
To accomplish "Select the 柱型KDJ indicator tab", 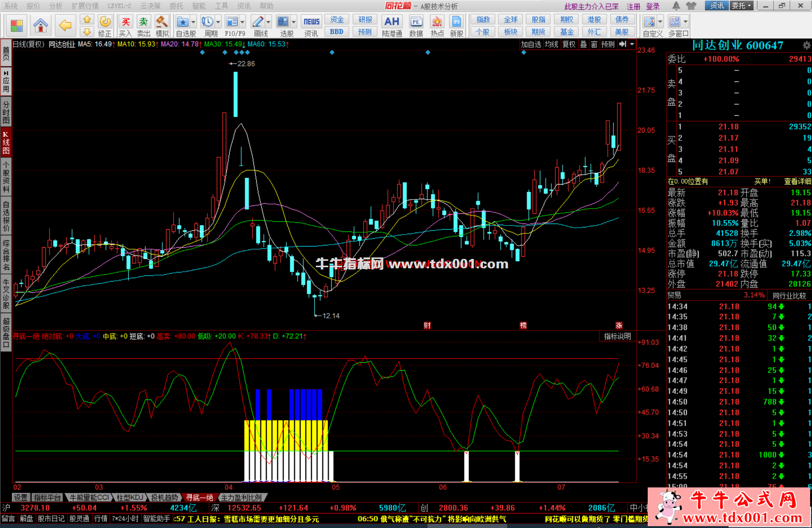I will [130, 498].
